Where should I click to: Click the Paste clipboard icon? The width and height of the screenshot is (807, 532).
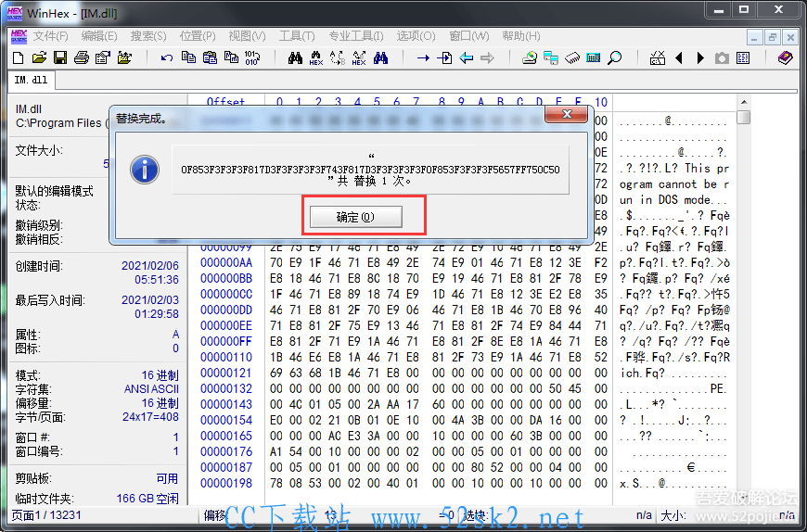click(x=210, y=57)
